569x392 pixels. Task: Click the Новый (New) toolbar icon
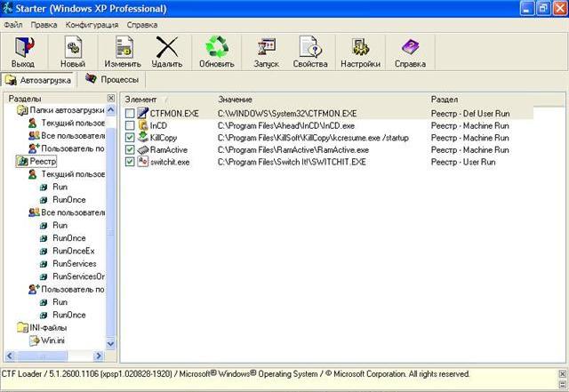(x=73, y=52)
